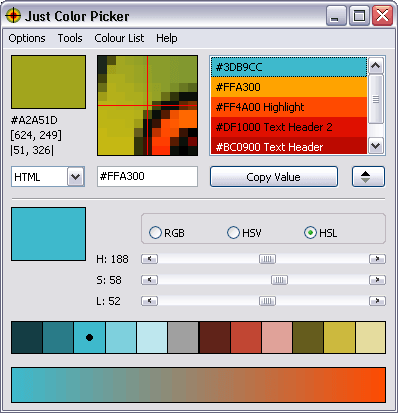Image resolution: width=398 pixels, height=413 pixels.
Task: Select the HSV radio button
Action: (233, 233)
